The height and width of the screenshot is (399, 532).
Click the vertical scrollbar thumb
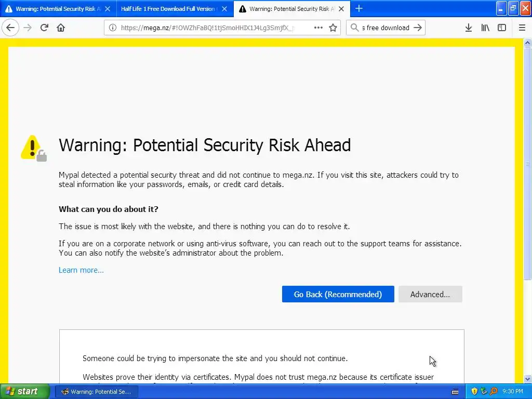coord(528,164)
